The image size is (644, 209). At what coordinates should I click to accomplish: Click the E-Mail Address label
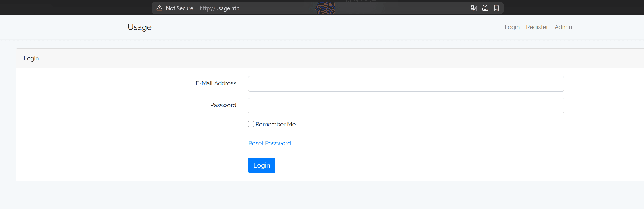pyautogui.click(x=216, y=83)
